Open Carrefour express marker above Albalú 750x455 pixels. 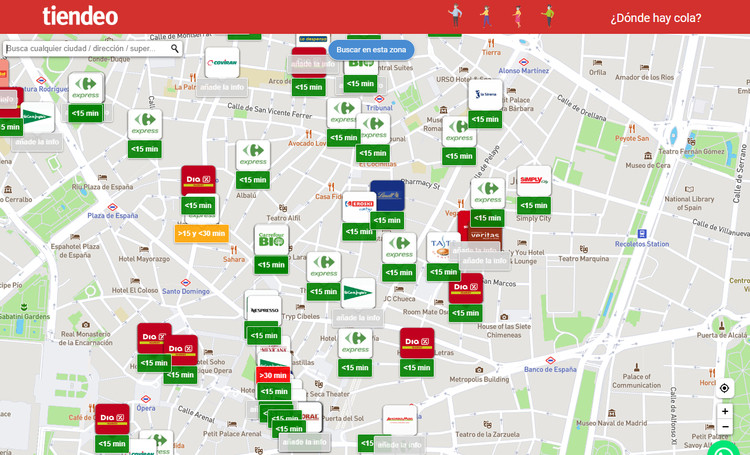point(253,155)
